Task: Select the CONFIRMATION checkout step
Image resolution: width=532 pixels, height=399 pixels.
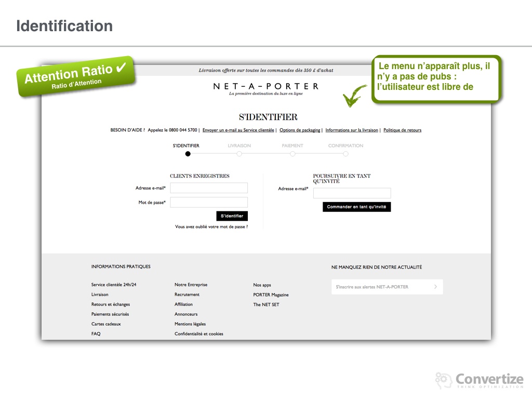Action: [x=345, y=145]
